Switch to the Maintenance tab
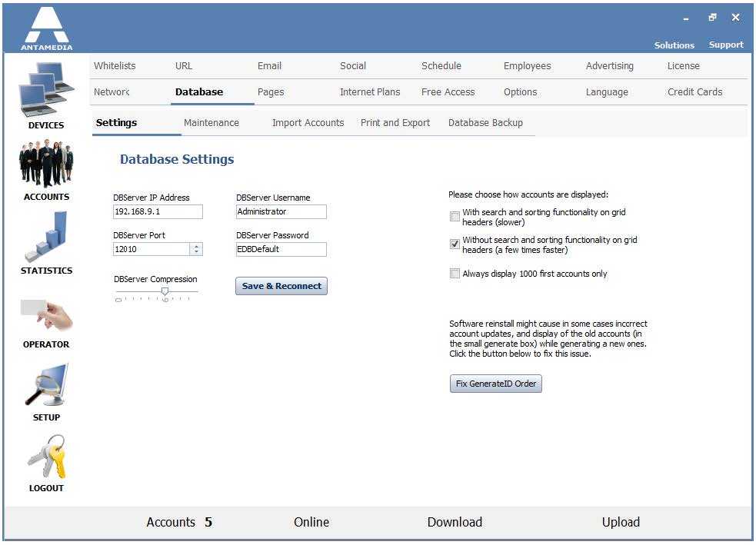 [x=211, y=123]
